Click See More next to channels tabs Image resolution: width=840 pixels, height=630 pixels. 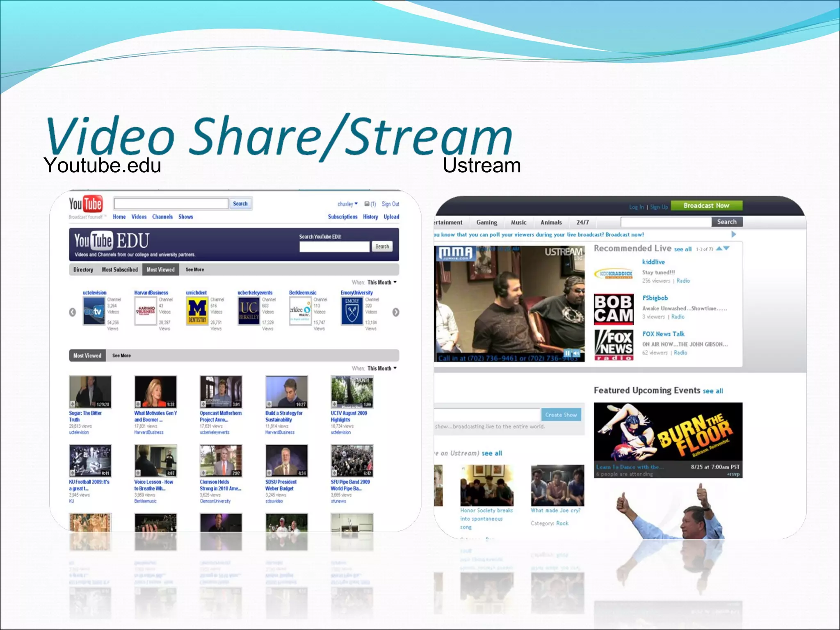click(x=195, y=269)
